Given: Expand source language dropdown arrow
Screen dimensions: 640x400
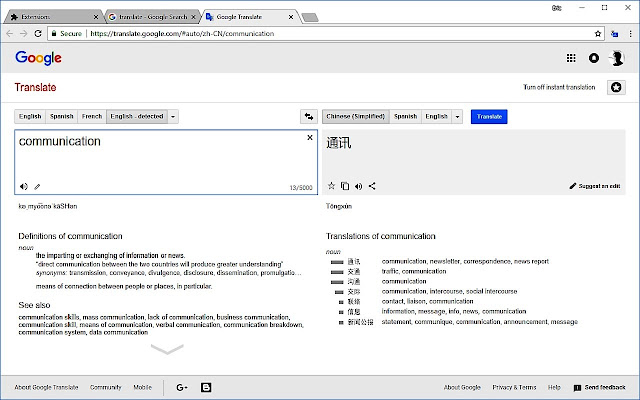Looking at the screenshot, I should pyautogui.click(x=173, y=117).
